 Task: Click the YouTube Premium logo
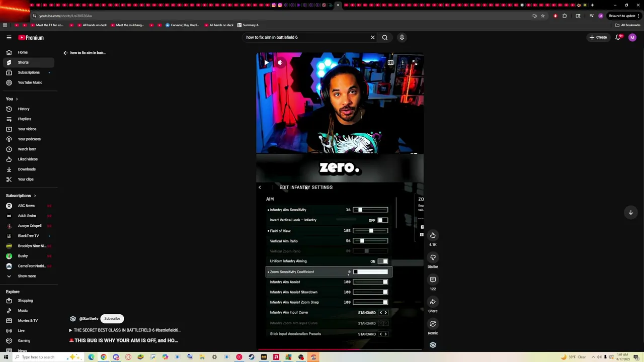point(31,38)
